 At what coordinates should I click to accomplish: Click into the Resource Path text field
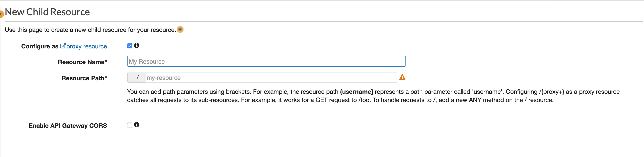(x=270, y=78)
